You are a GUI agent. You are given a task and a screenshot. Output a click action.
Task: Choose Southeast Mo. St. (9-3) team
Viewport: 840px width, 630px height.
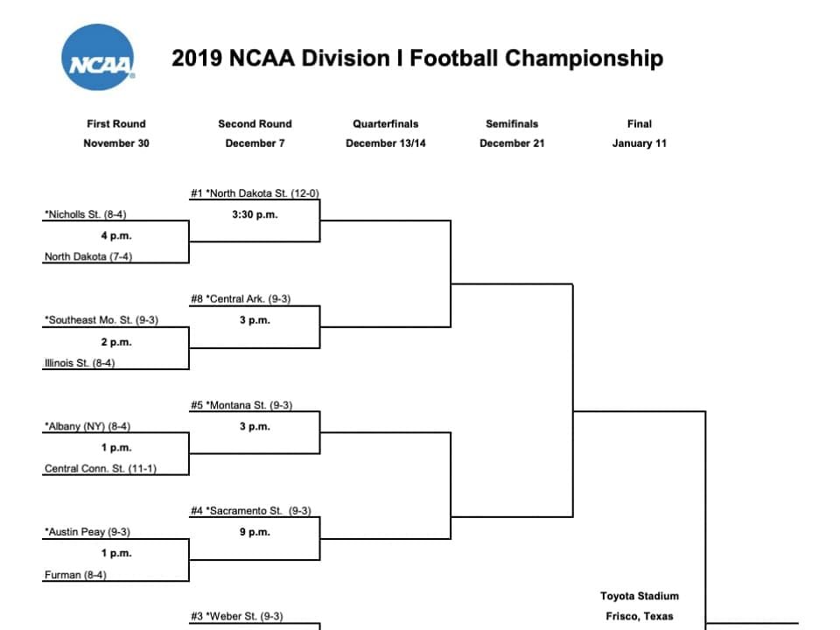point(101,320)
